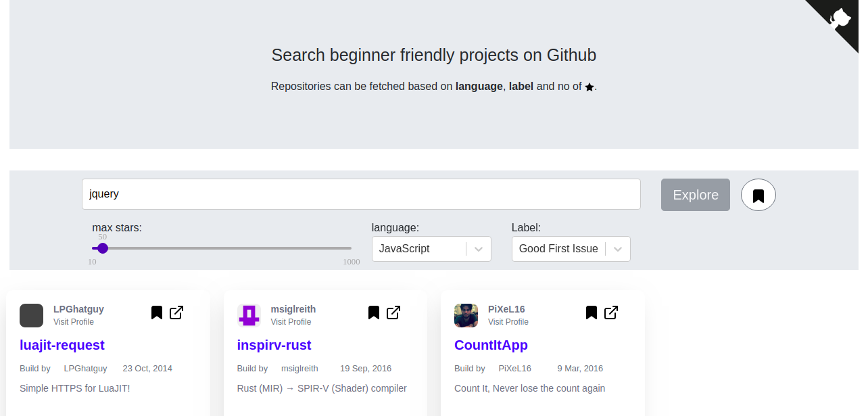The image size is (868, 416).
Task: Open the luajit-request project page
Action: 62,345
